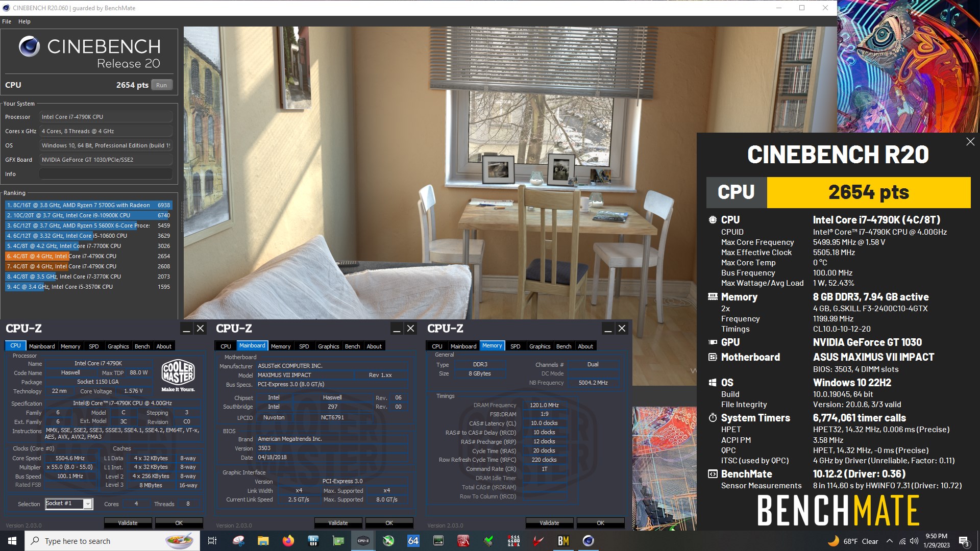Click Validate in second CPU-Z window
This screenshot has width=980, height=551.
tap(338, 523)
